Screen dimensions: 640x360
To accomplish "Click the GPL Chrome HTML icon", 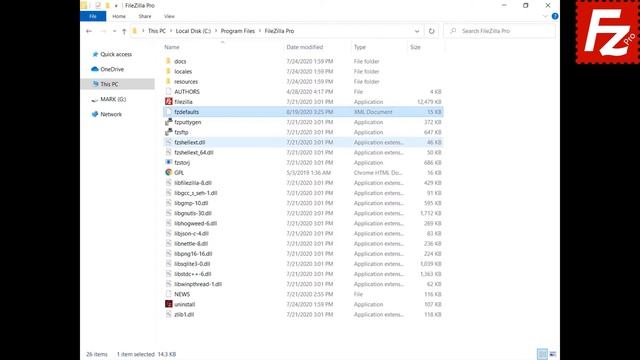I will pos(169,173).
